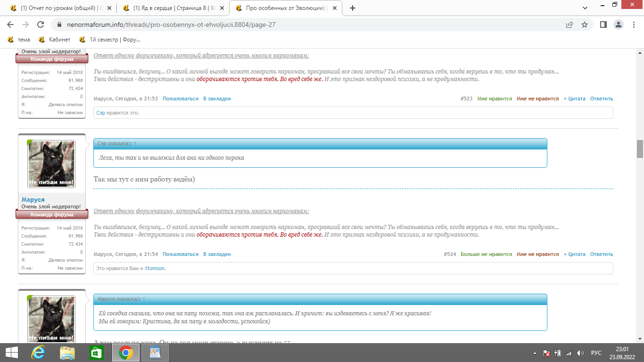Image resolution: width=644 pixels, height=362 pixels.
Task: Jump to quoted Сэр post arrow
Action: pyautogui.click(x=135, y=143)
